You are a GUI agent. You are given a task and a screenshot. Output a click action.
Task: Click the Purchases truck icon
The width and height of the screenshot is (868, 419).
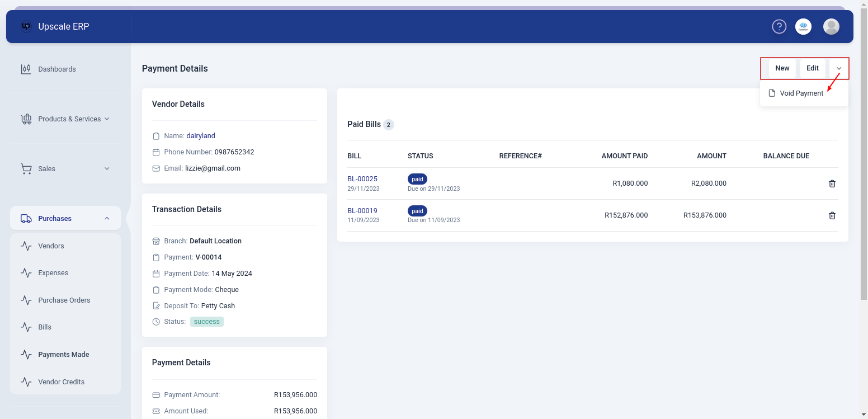26,219
